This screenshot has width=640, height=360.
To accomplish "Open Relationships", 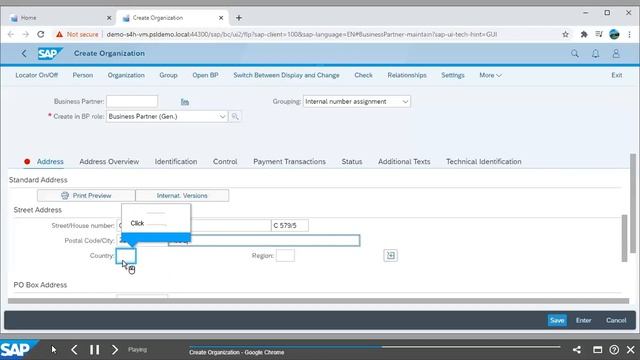I will tap(407, 76).
